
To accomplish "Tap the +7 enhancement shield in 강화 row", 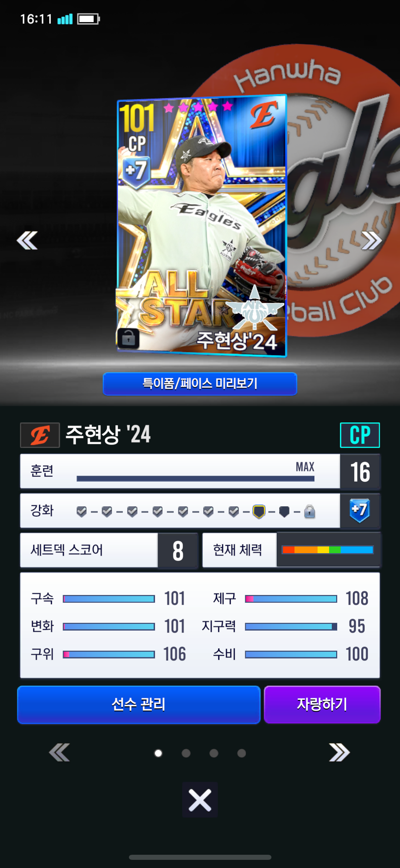I will [x=360, y=510].
